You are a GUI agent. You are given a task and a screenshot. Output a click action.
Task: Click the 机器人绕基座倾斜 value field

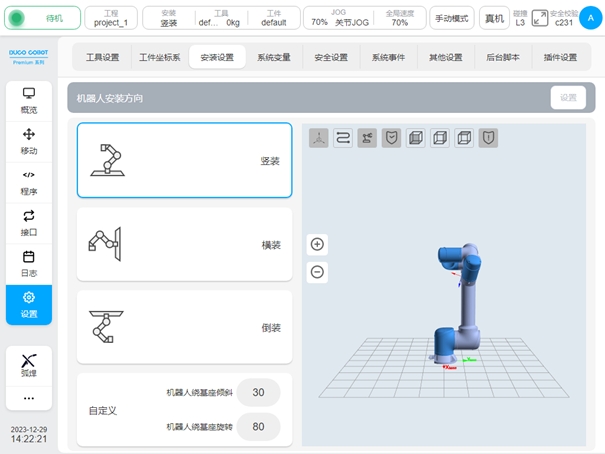(x=258, y=393)
